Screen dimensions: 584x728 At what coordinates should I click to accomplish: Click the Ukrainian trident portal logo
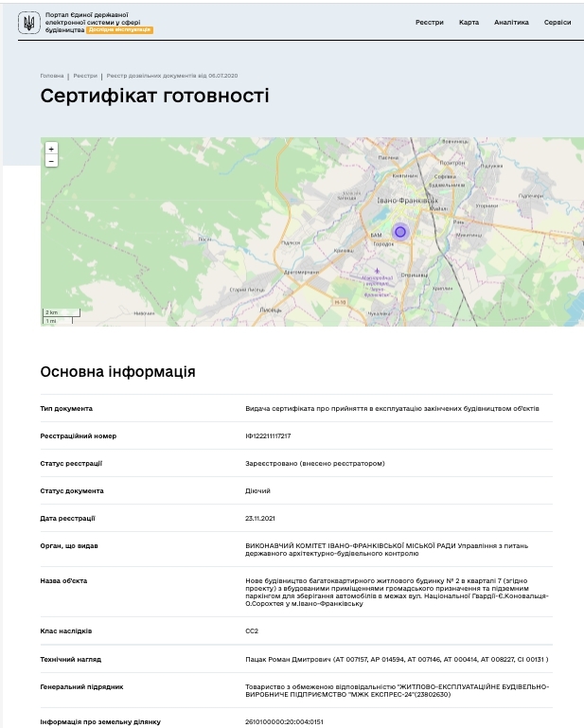(x=28, y=23)
